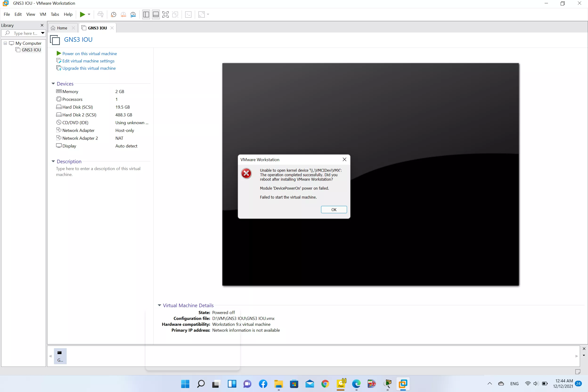The height and width of the screenshot is (392, 588).
Task: Open the power options dropdown arrow
Action: click(x=89, y=14)
